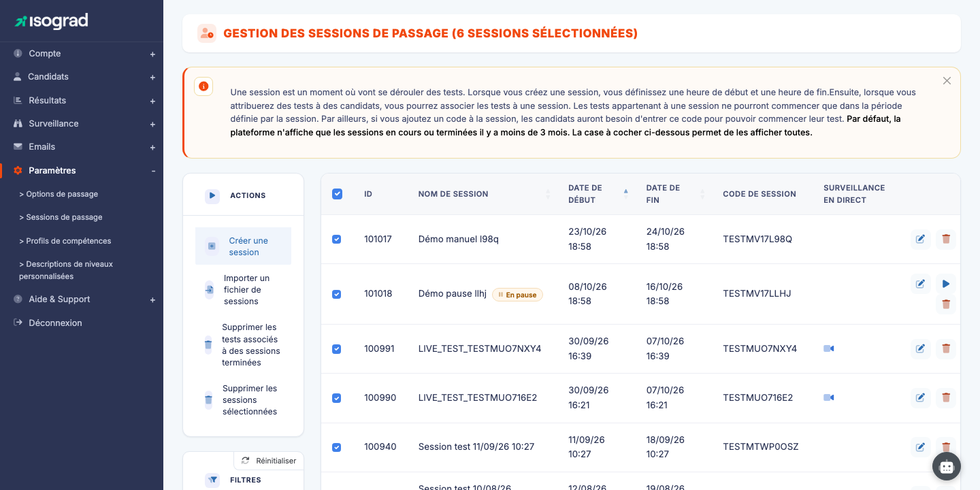
Task: Click the orange info icon in banner
Action: [x=203, y=86]
